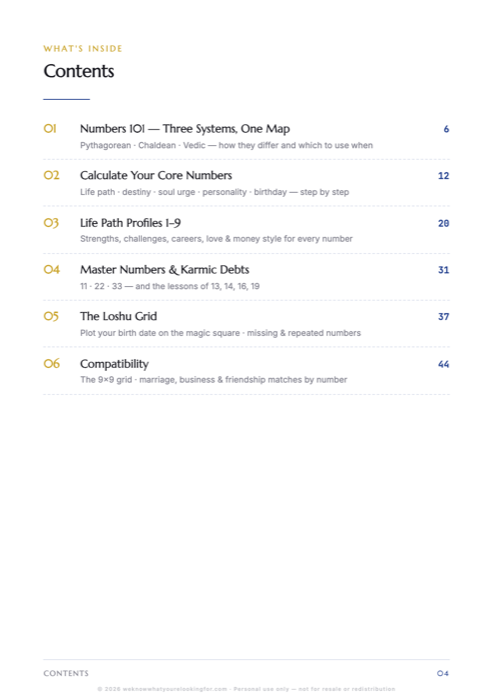Open 'Calculate Your Core Numbers' chapter
Viewport: 493px width, 700px height.
point(156,175)
